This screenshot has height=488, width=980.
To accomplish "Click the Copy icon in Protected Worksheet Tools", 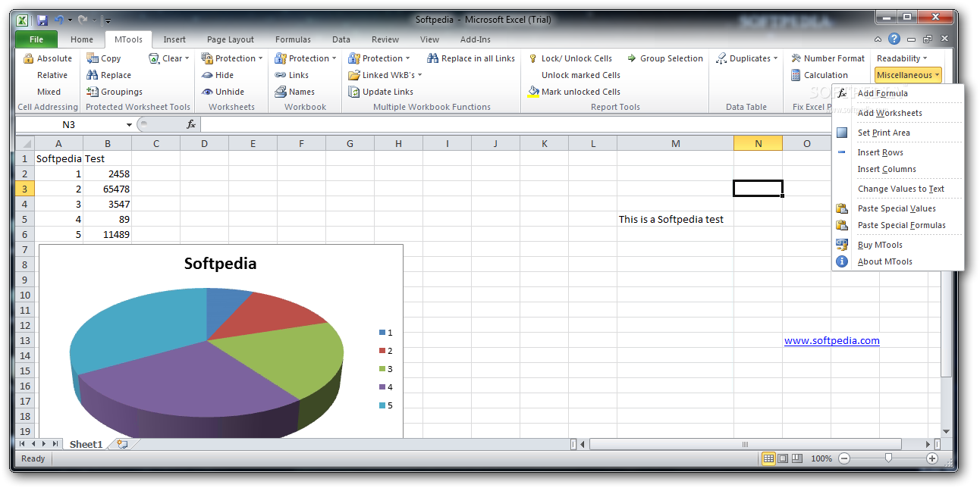I will point(93,58).
